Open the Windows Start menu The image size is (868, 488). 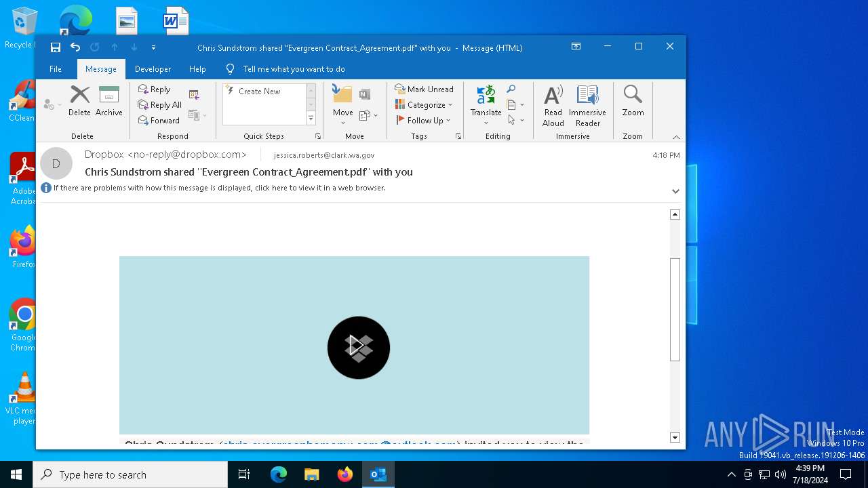16,474
